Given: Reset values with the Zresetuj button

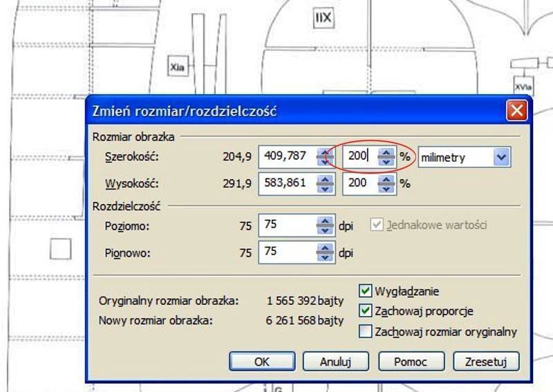Looking at the screenshot, I should pyautogui.click(x=486, y=362).
